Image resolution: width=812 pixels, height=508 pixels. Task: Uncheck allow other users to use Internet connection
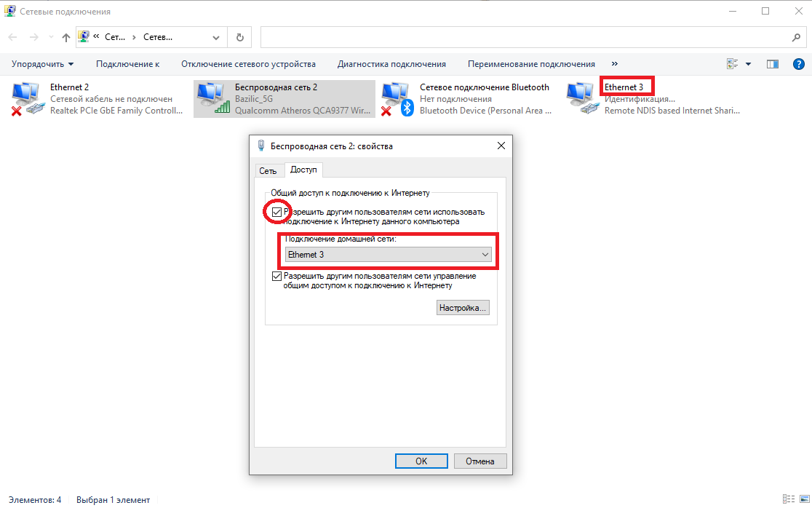point(276,212)
